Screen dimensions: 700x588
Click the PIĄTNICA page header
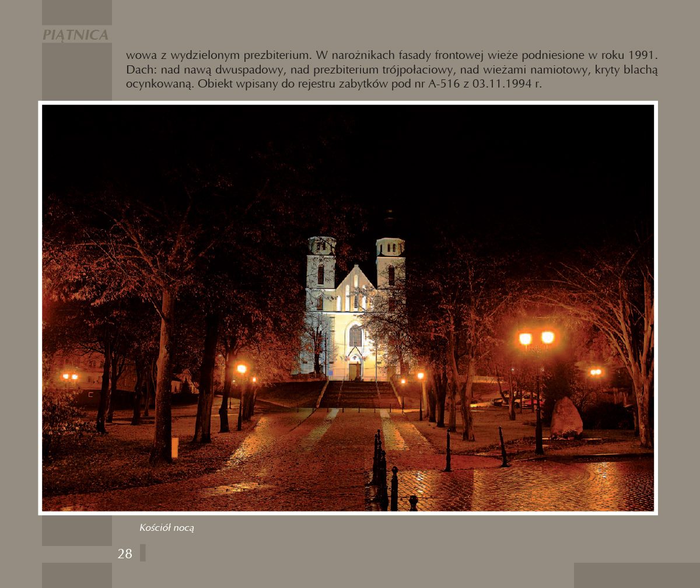(x=76, y=35)
